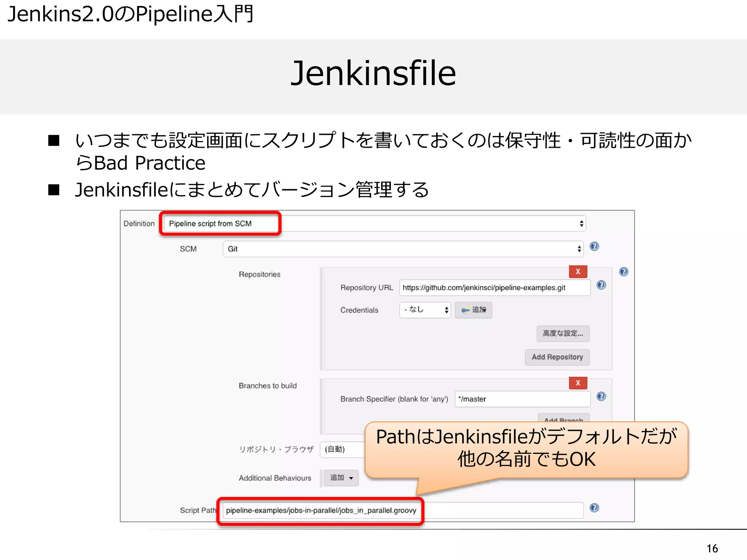This screenshot has height=560, width=747.
Task: Click the help icon beside Script Path
Action: coord(595,508)
